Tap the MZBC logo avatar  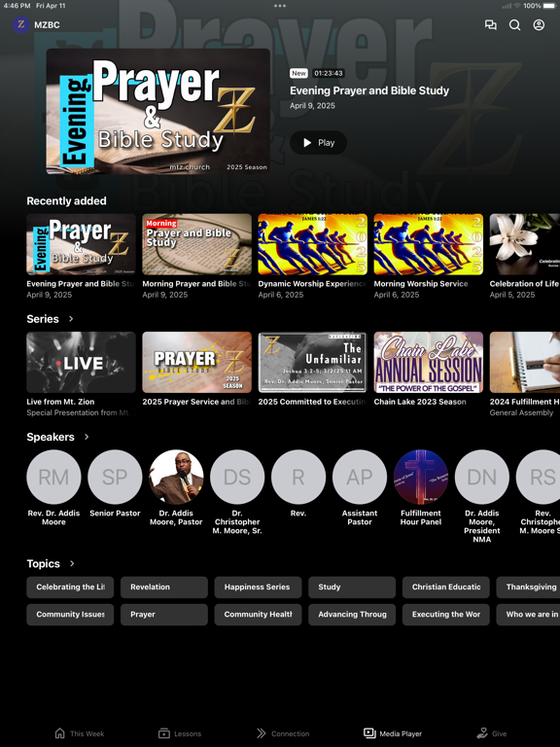click(21, 24)
